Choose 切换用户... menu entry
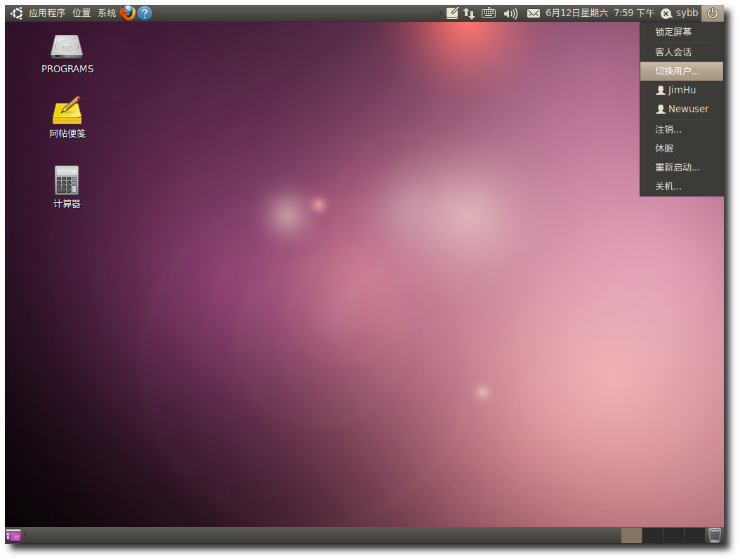This screenshot has height=560, width=740. pyautogui.click(x=682, y=72)
